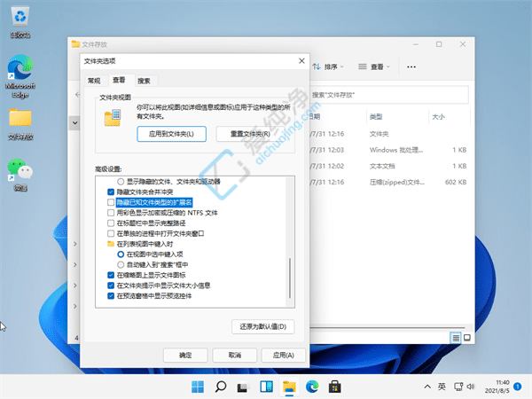Click 应用(A) button
Screen dimensions: 532x399
284,356
